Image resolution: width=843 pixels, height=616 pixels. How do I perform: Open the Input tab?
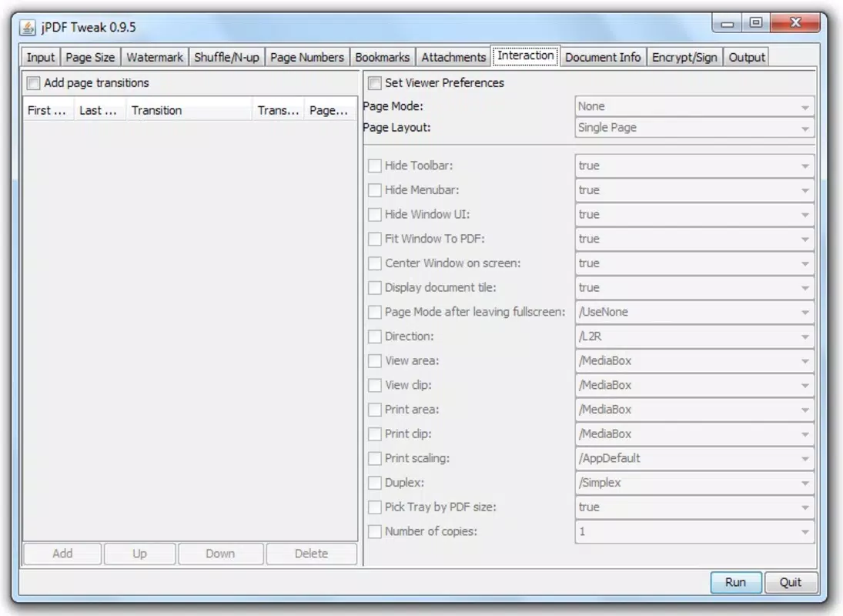(x=41, y=57)
